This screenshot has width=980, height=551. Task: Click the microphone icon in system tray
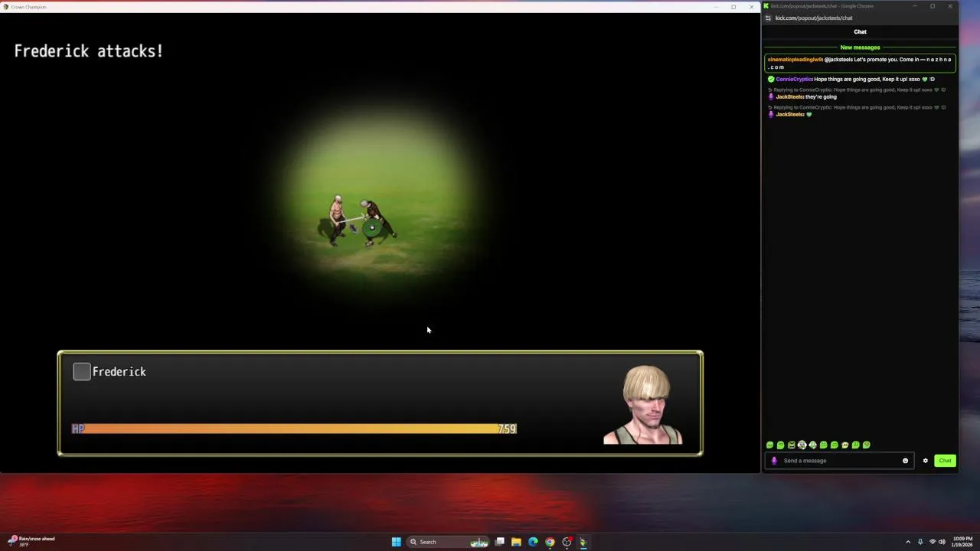click(x=920, y=542)
